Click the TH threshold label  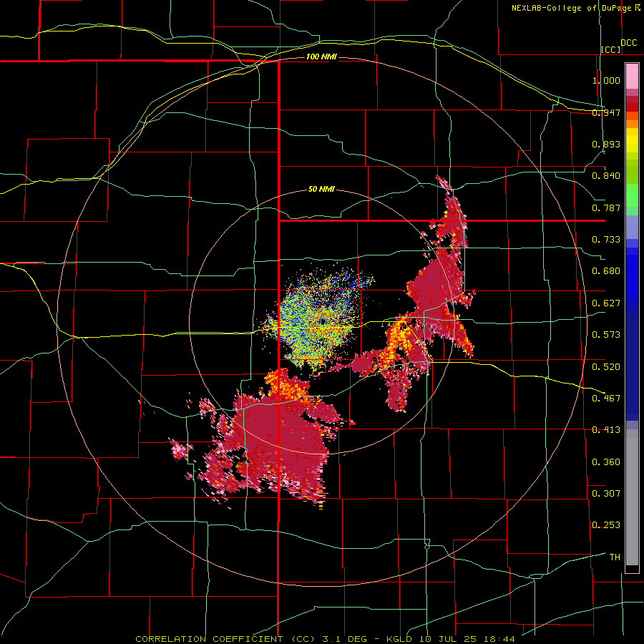pos(615,557)
